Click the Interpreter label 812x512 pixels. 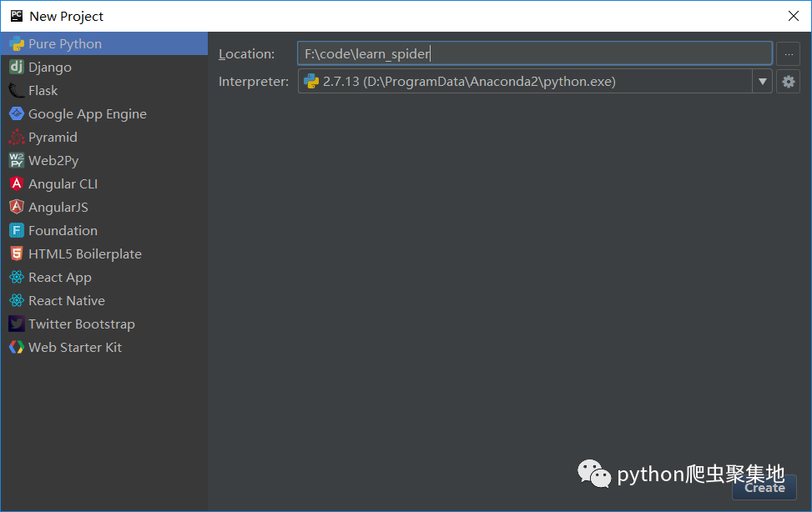coord(254,81)
